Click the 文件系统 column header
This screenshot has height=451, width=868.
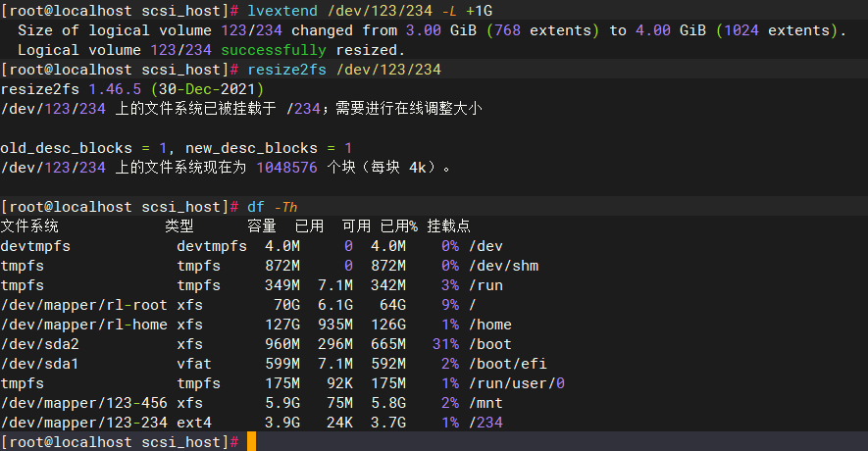click(x=29, y=226)
